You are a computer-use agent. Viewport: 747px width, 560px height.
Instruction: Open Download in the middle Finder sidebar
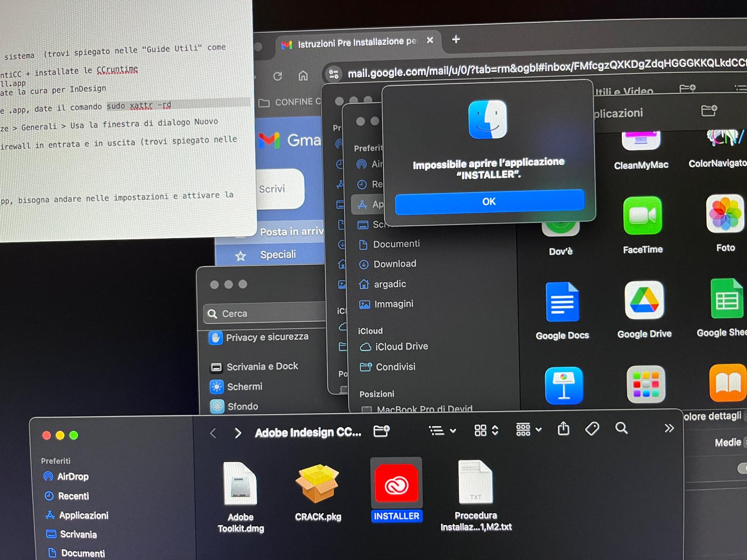coord(388,264)
